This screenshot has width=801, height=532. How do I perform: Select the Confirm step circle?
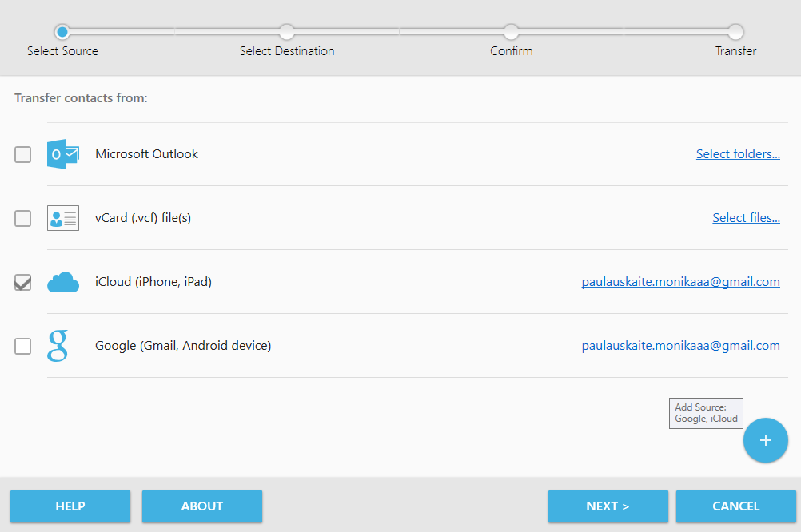click(511, 32)
